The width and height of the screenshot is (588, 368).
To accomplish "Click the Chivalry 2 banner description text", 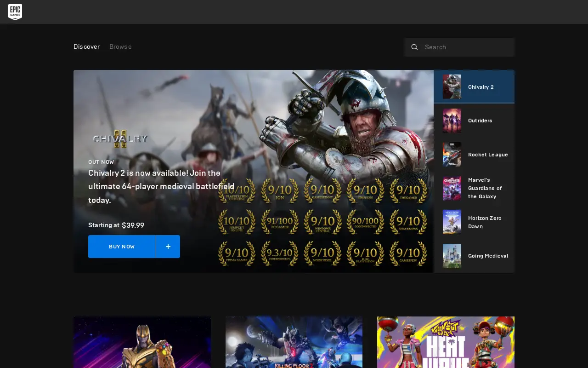I will click(x=161, y=186).
